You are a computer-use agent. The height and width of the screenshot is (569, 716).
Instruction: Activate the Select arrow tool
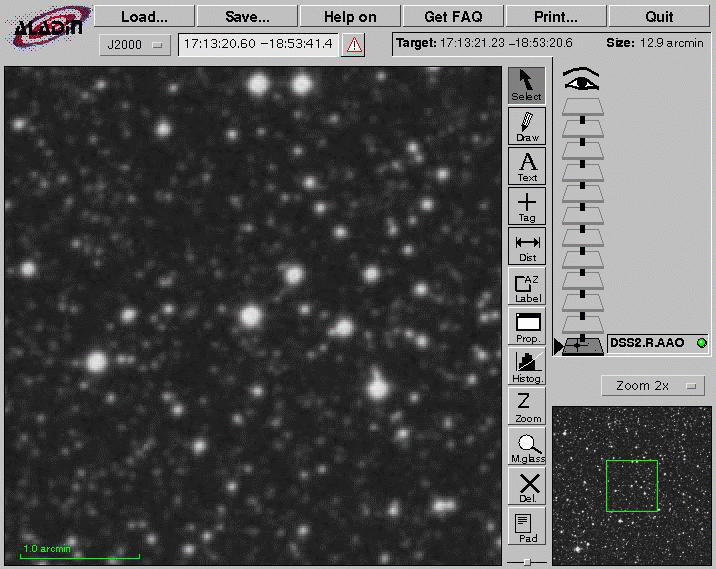(x=526, y=85)
